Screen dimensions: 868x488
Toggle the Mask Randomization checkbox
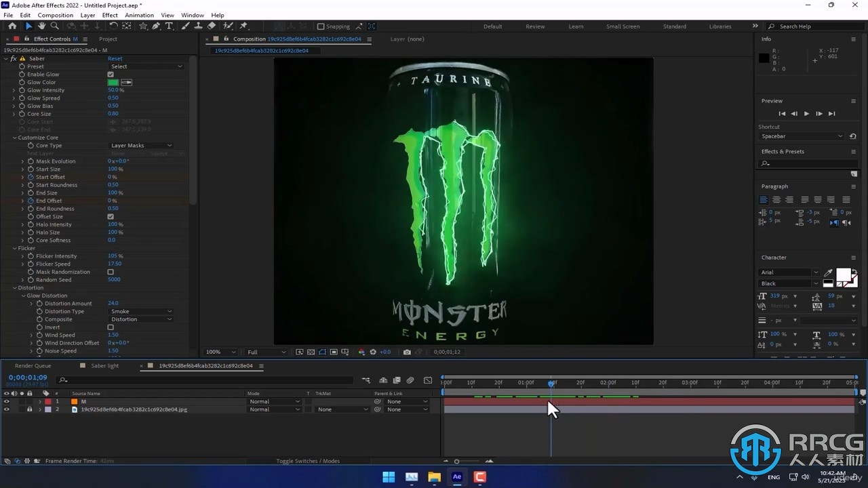pyautogui.click(x=111, y=272)
